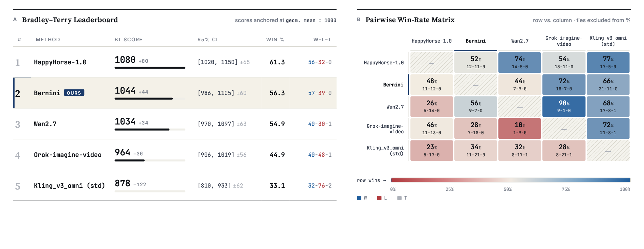Viewport: 644px width, 249px height.
Task: Select the BT SCORE column header
Action: [128, 40]
